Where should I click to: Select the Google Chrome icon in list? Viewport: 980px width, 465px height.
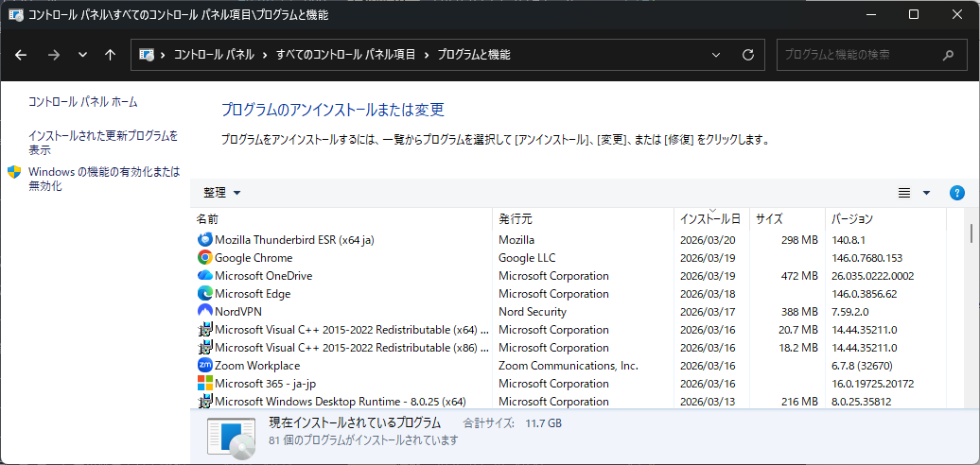pyautogui.click(x=205, y=258)
